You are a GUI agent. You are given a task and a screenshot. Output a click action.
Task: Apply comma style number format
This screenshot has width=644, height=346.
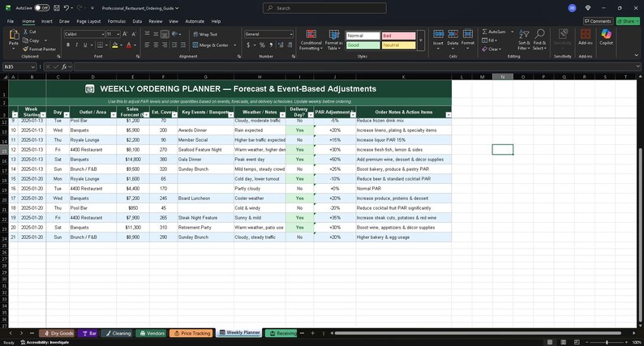271,45
